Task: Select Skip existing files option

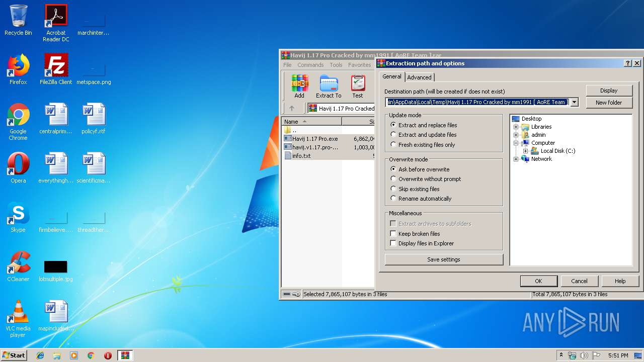Action: coord(415,189)
